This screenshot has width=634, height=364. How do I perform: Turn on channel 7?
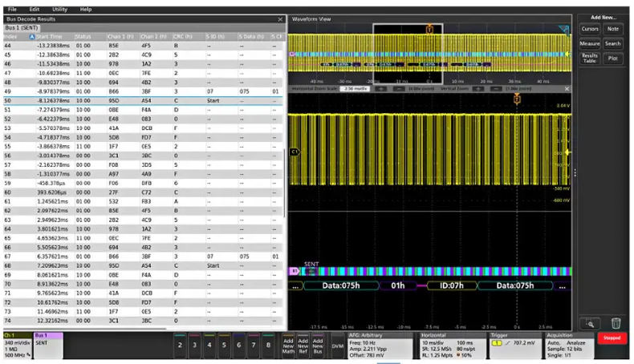[254, 346]
